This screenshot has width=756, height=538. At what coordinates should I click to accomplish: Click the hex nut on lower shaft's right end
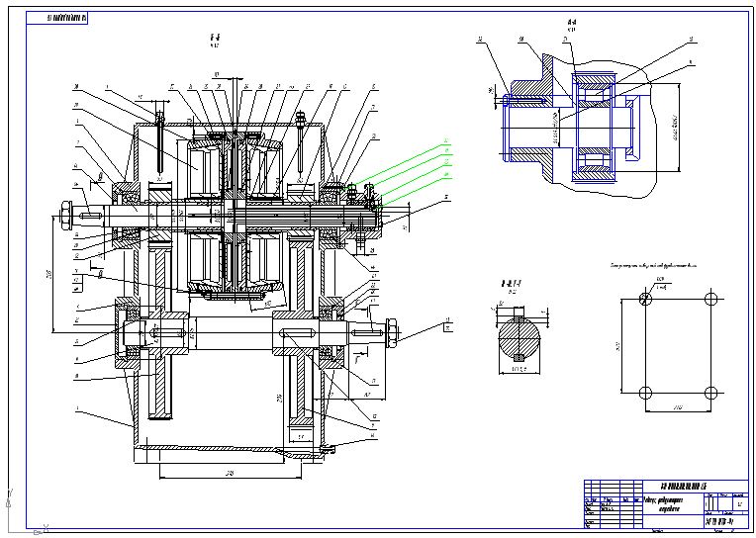coord(392,331)
